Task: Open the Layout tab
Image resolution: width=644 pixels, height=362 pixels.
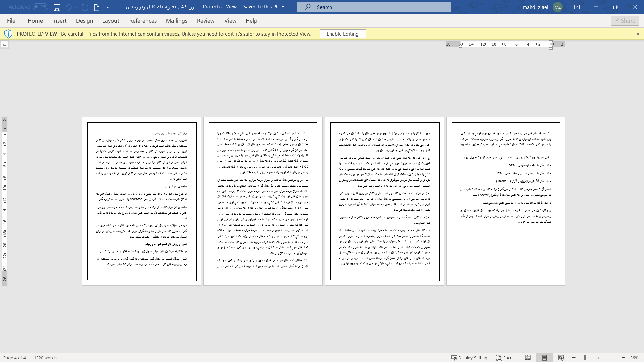Action: (x=111, y=21)
